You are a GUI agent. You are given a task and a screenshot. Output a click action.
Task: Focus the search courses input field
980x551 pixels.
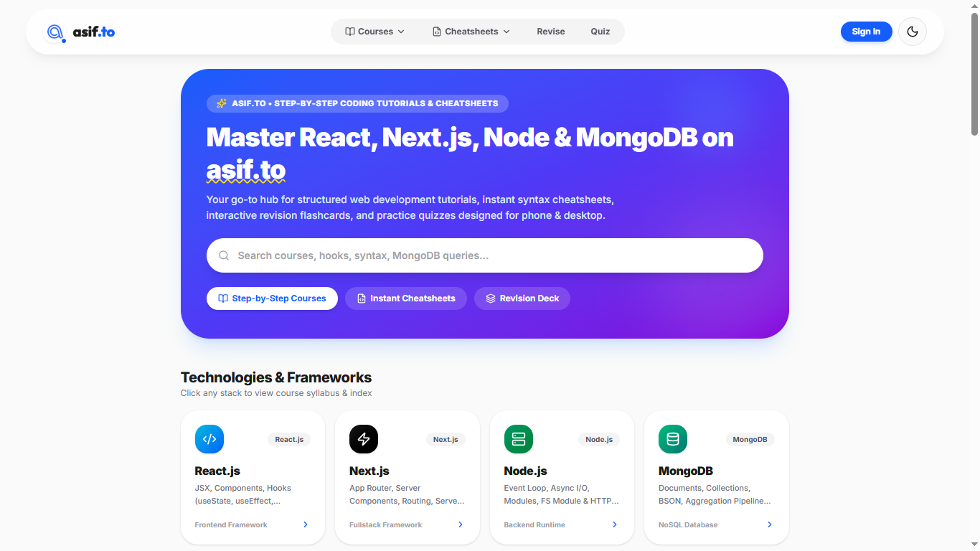[485, 255]
